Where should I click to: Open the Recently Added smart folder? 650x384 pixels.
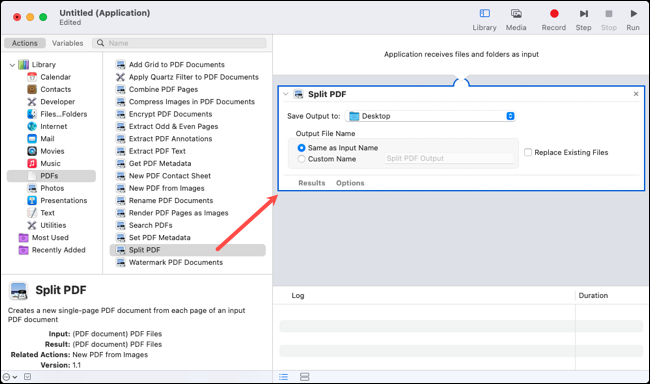58,250
